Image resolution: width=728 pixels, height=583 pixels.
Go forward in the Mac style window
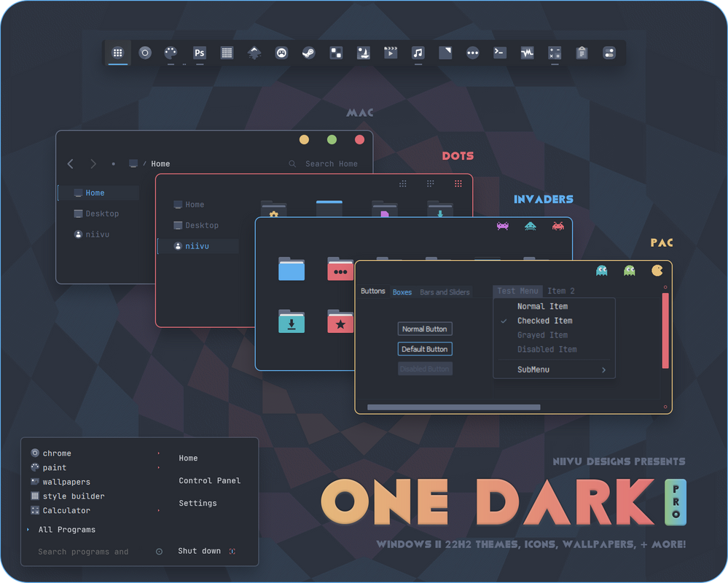[93, 164]
